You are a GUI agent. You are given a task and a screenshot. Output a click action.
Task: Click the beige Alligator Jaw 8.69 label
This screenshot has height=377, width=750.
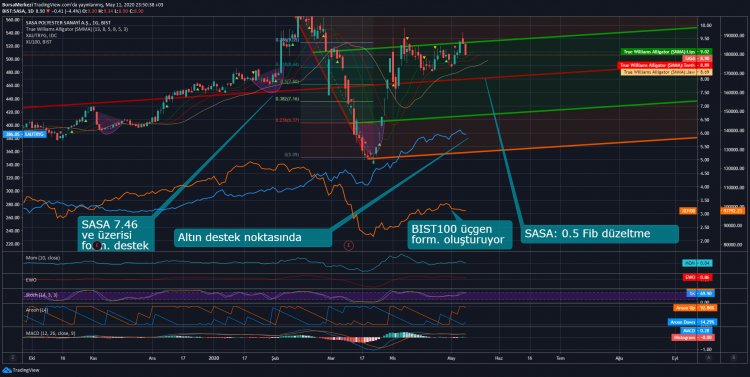666,72
